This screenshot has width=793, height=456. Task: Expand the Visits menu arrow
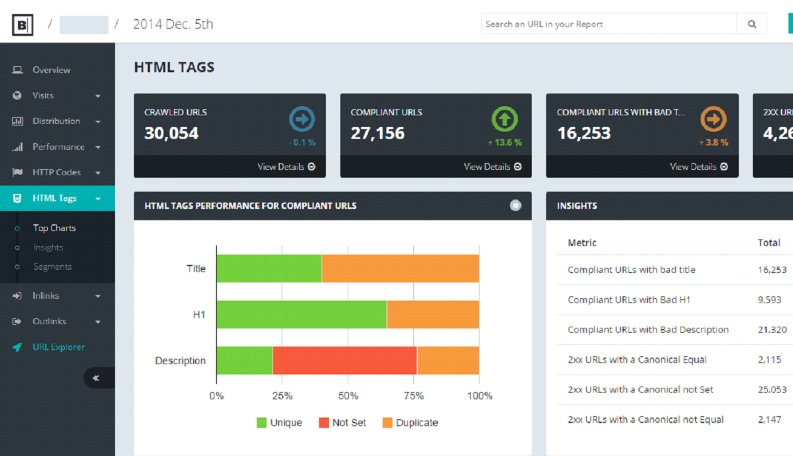tap(98, 96)
